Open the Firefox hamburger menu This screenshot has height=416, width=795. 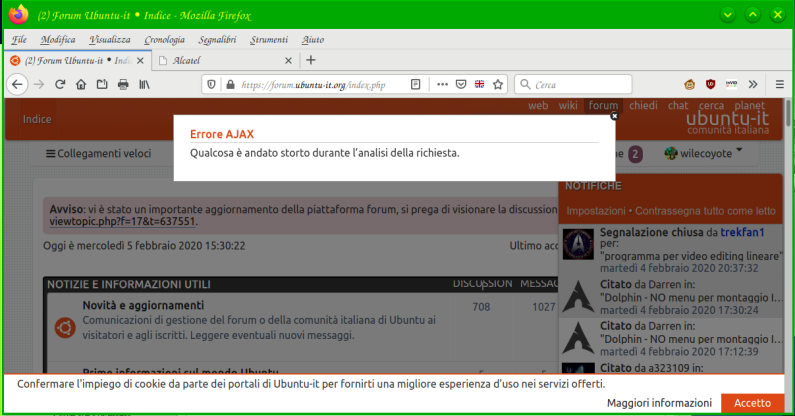780,84
